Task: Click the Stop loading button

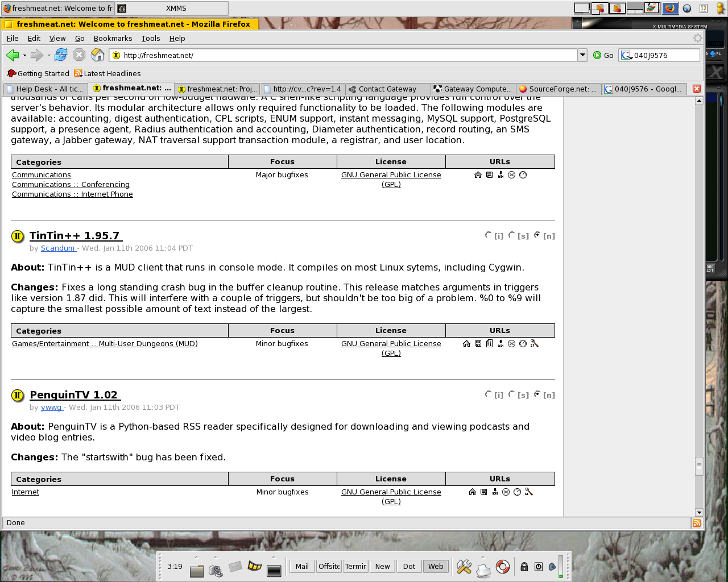Action: pos(79,55)
